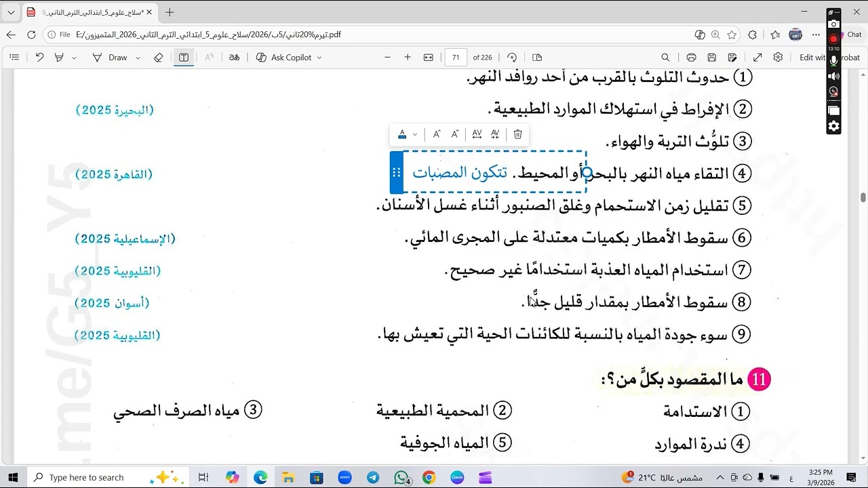Click the Read aloud icon
The width and height of the screenshot is (868, 488).
pyautogui.click(x=210, y=58)
